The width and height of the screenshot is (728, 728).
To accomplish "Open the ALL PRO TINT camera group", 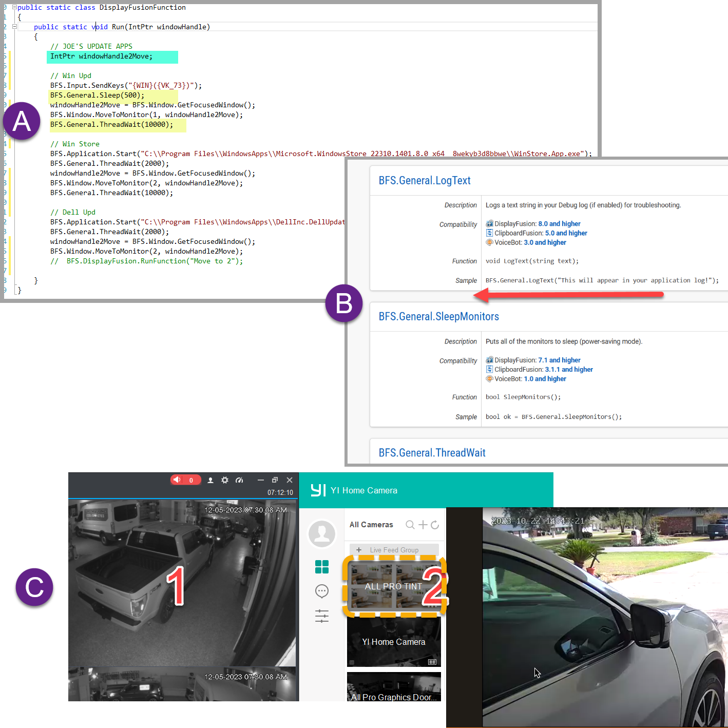I will click(393, 586).
